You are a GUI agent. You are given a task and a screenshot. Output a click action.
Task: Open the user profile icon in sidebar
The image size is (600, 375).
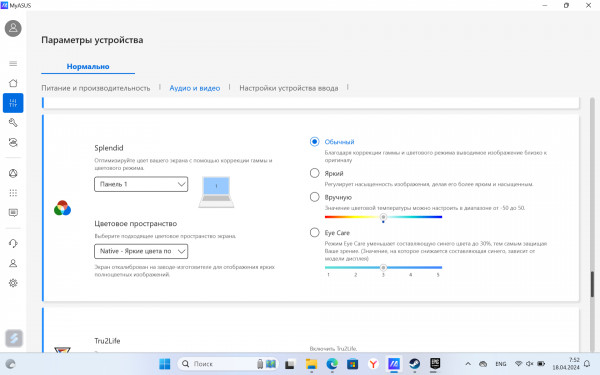coord(13,263)
